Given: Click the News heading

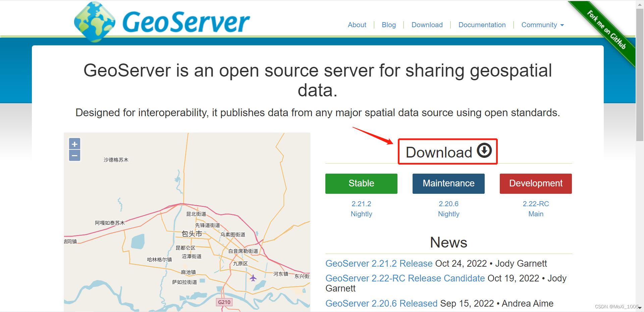Looking at the screenshot, I should pyautogui.click(x=448, y=242).
